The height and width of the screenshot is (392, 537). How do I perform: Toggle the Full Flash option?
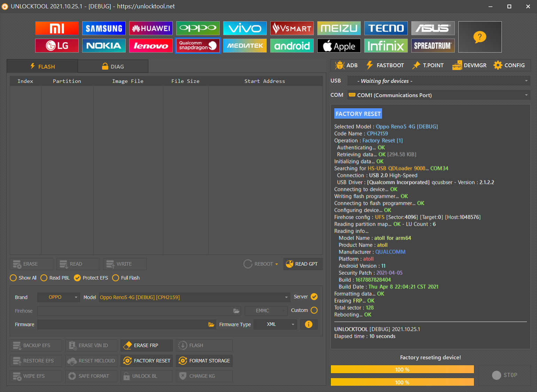coord(126,278)
